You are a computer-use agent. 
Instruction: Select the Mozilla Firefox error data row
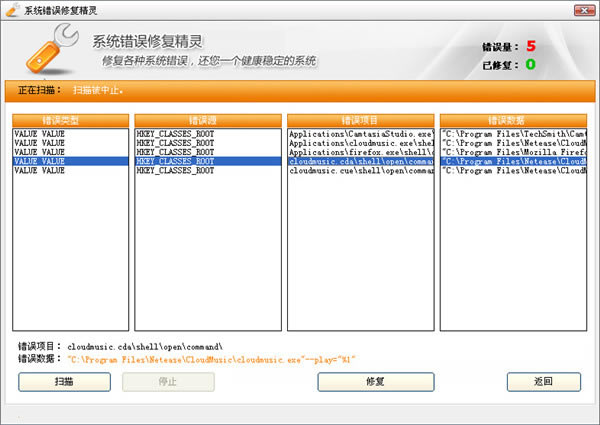coord(514,152)
